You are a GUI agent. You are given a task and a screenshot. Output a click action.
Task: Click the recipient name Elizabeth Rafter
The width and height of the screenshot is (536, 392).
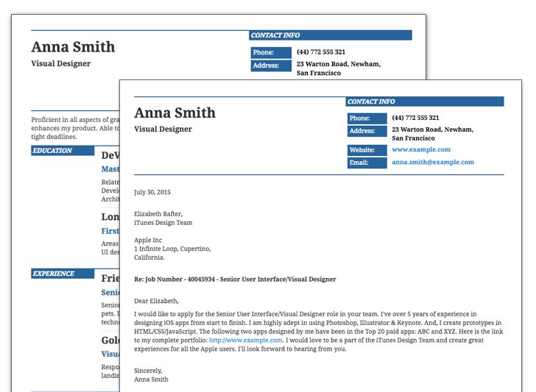click(158, 214)
